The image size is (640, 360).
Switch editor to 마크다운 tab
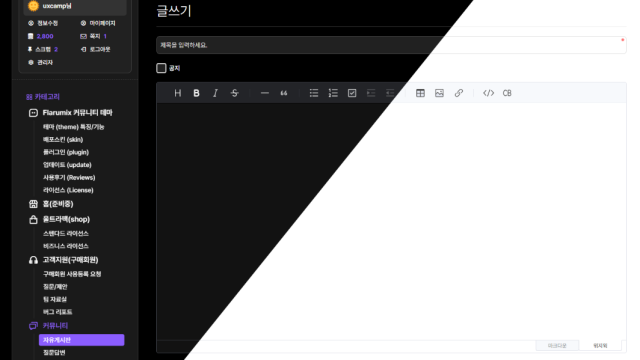(x=557, y=346)
